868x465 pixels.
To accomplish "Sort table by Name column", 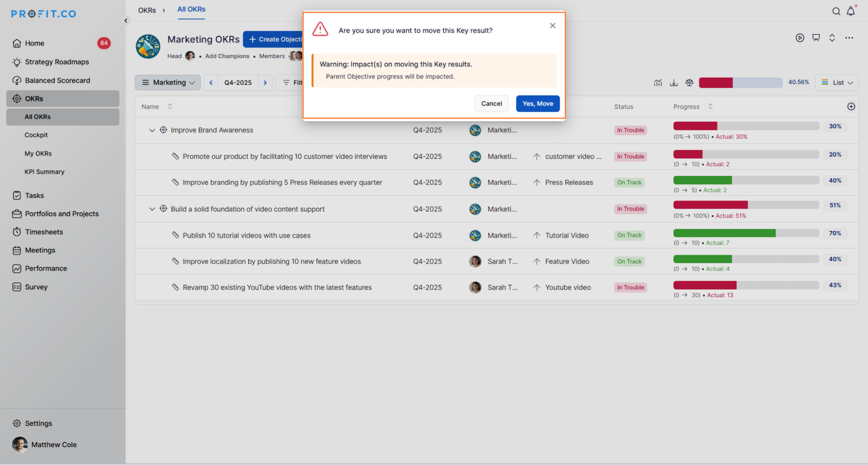I will click(x=170, y=106).
